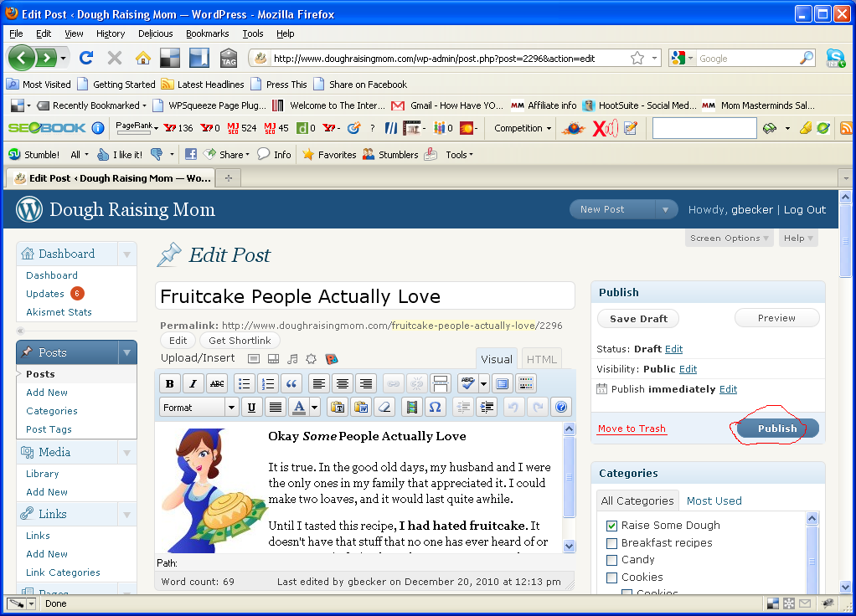856x616 pixels.
Task: Select text color A swatch
Action: point(299,407)
